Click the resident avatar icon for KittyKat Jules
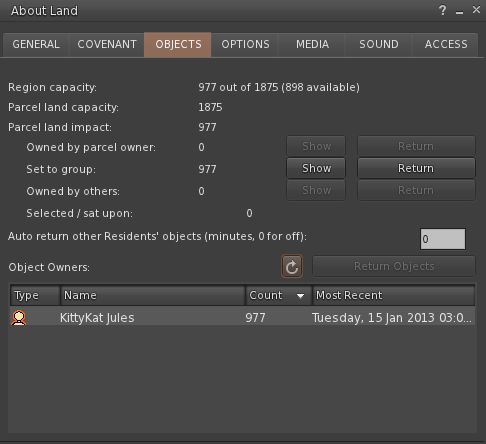The width and height of the screenshot is (486, 444). coord(19,318)
